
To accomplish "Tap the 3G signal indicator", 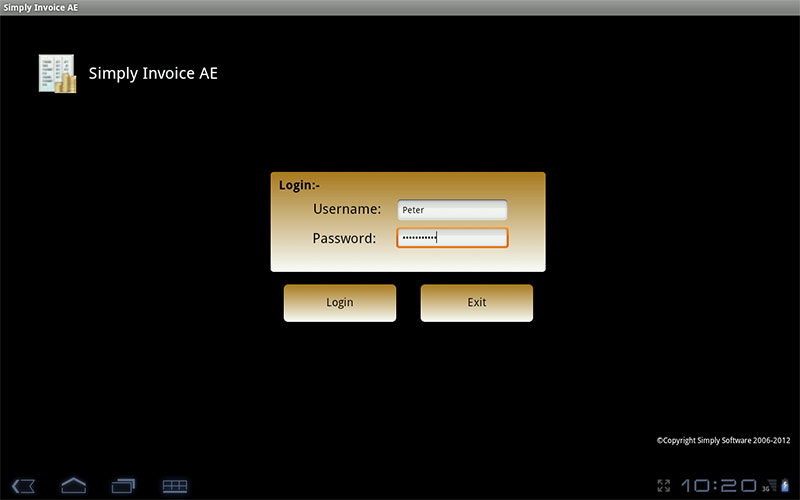I will 769,486.
